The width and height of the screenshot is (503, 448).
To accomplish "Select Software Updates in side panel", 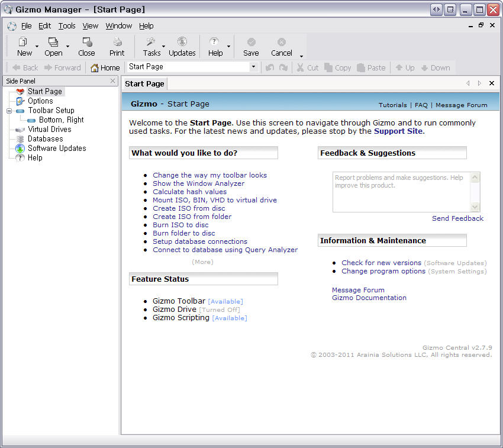I will [x=57, y=148].
